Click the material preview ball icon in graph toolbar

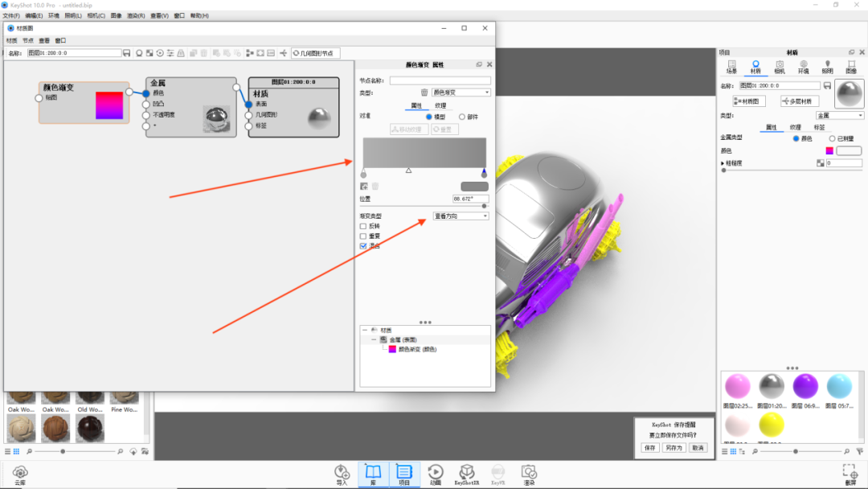[140, 53]
